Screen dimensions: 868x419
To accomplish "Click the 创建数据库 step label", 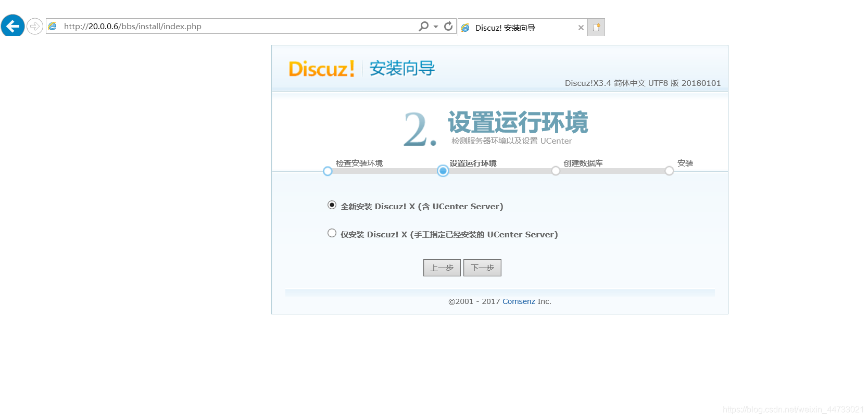I will [x=583, y=163].
